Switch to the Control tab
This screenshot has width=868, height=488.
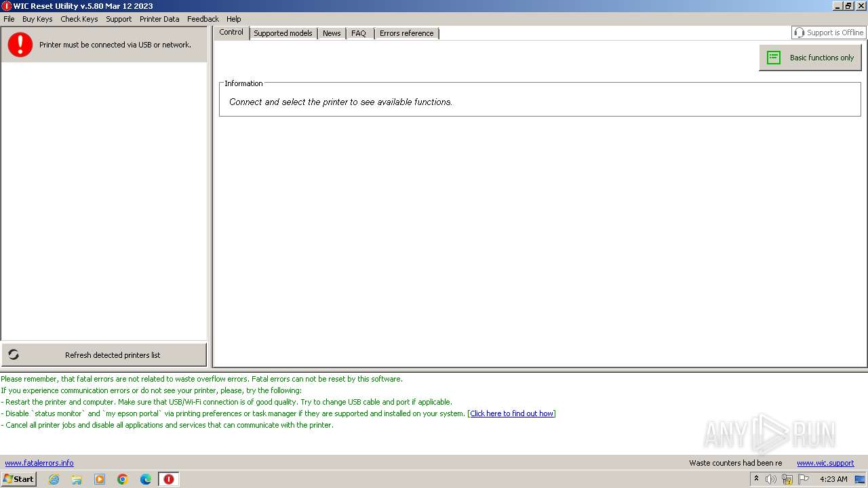pyautogui.click(x=231, y=33)
